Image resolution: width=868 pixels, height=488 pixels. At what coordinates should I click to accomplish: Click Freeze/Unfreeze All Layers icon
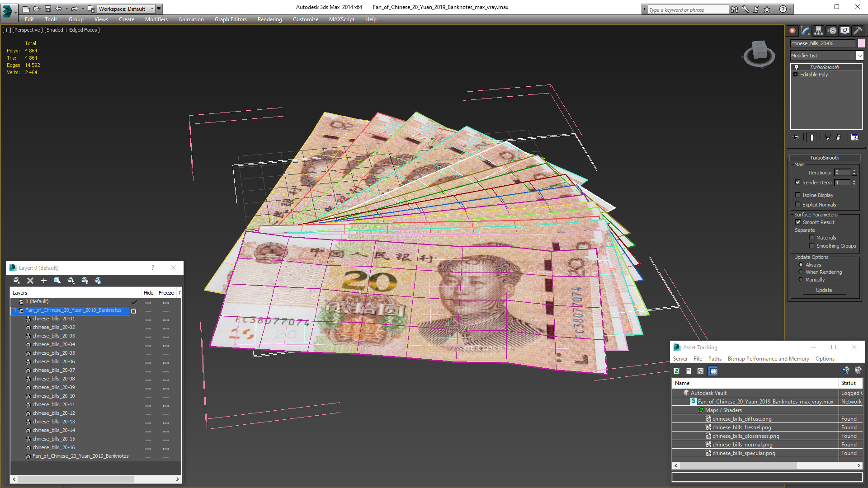point(98,281)
